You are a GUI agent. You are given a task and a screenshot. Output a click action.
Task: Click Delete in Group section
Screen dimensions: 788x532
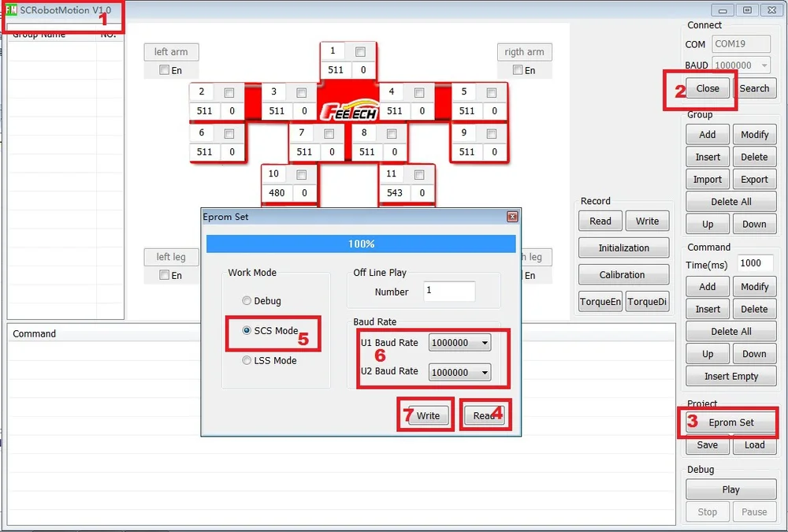754,157
